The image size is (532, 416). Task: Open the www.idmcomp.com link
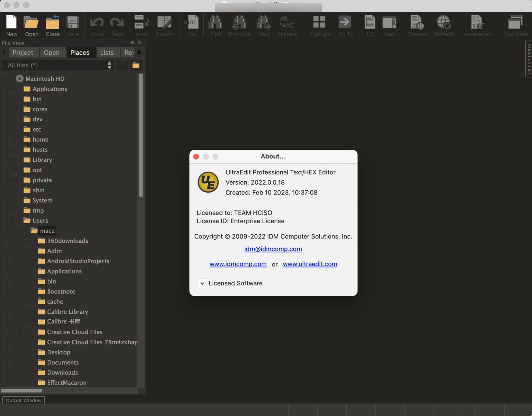pos(238,264)
